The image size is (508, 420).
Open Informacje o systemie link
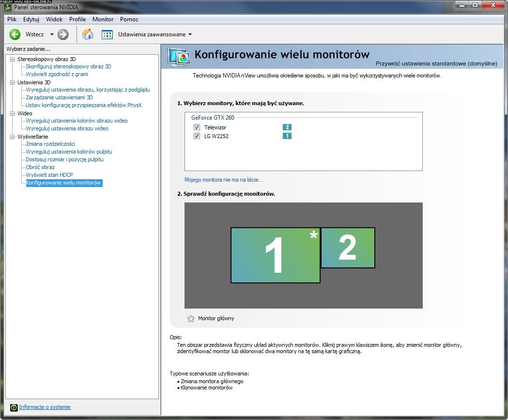[x=45, y=407]
